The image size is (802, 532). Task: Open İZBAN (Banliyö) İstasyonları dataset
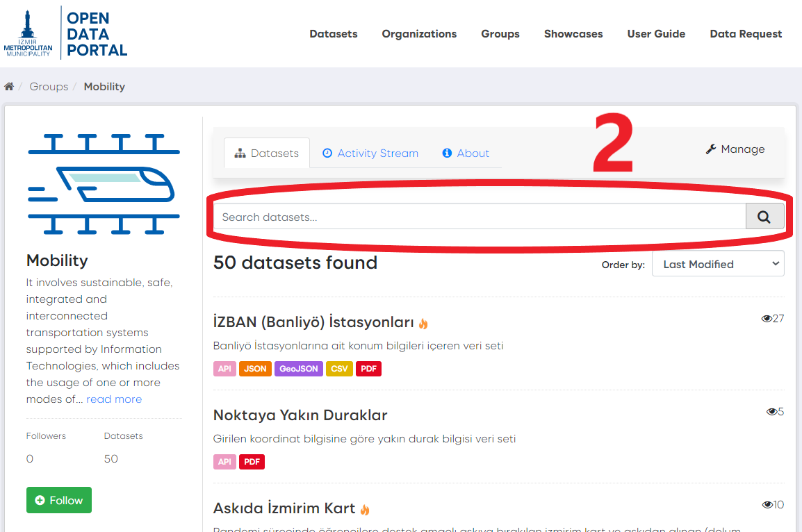click(313, 322)
